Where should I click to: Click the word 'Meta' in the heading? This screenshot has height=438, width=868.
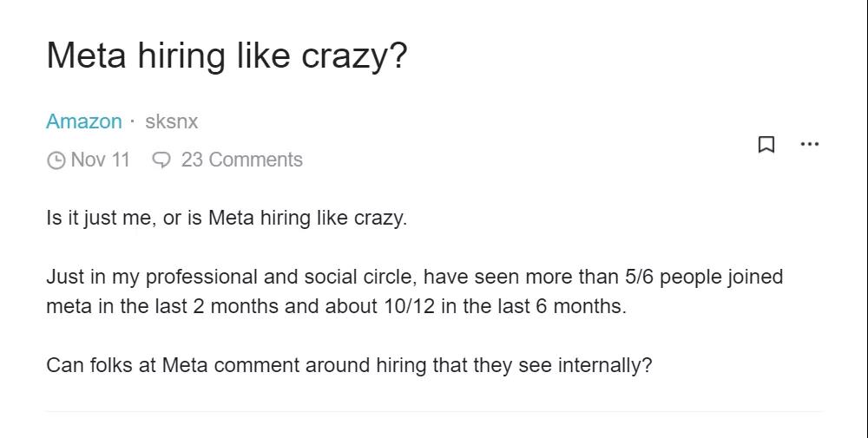coord(86,56)
